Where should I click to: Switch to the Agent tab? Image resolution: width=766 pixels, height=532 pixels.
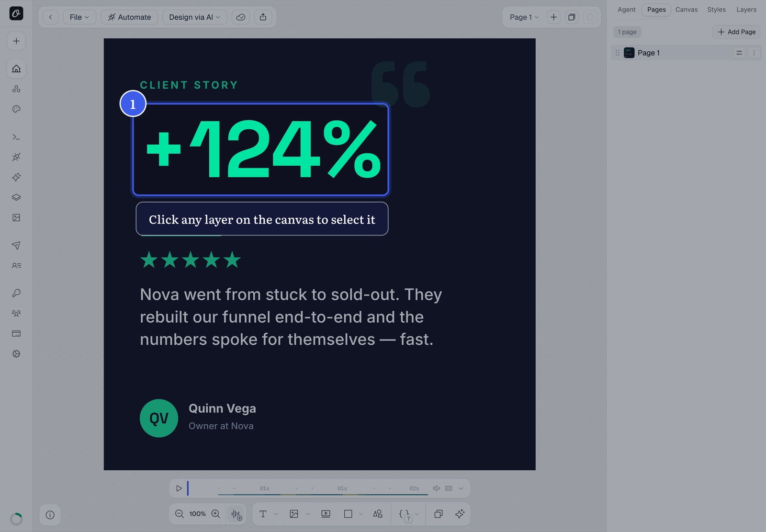626,10
